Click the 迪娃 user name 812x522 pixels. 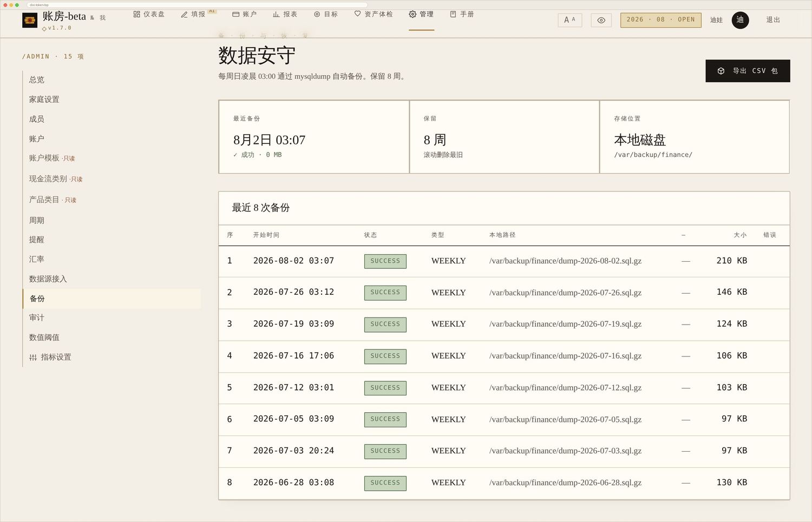coord(716,20)
